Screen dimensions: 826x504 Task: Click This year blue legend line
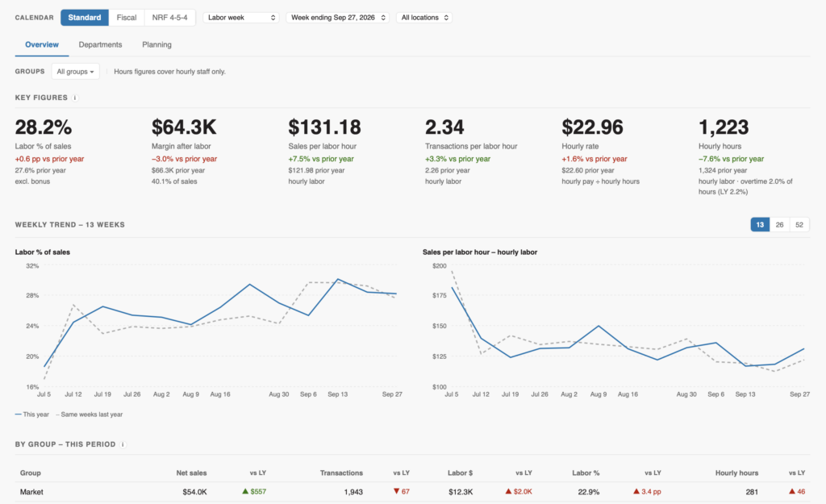click(x=19, y=414)
